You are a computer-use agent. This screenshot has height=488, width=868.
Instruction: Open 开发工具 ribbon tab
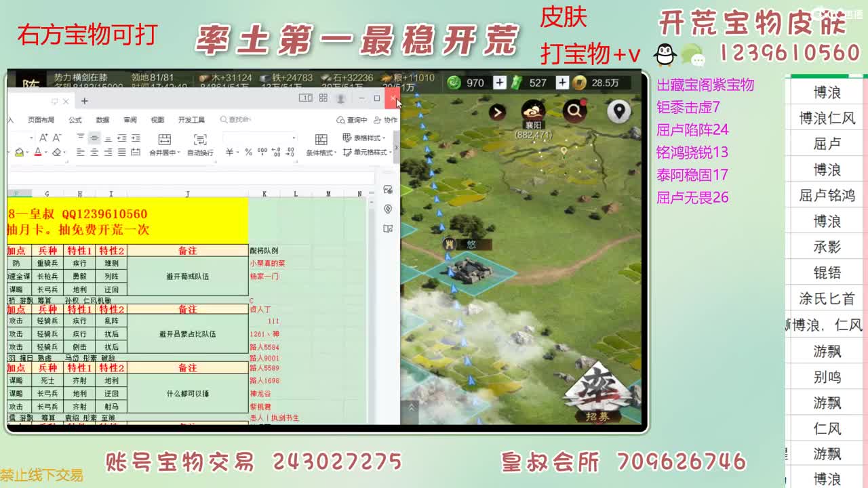191,120
